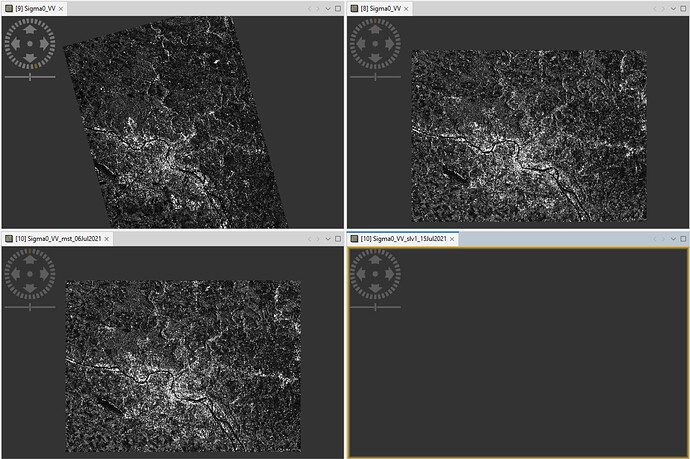690x459 pixels.
Task: Pan left in the Sigma0_VV_slv1_15Jul2021 view
Action: (362, 273)
